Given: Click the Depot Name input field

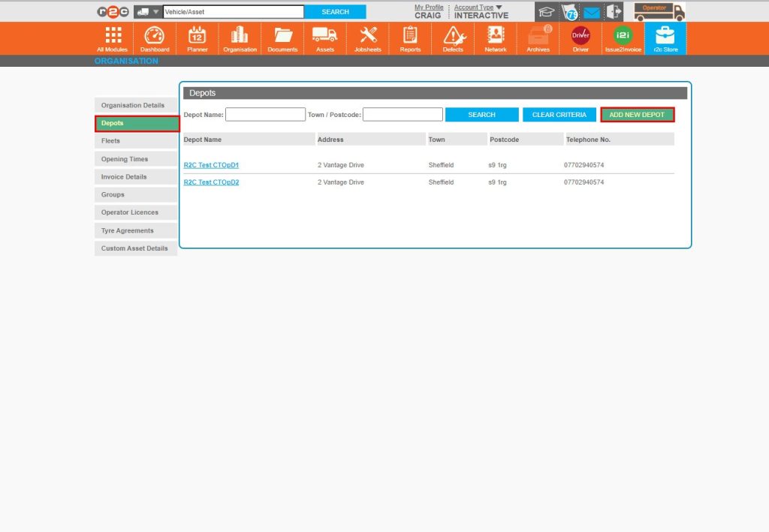Looking at the screenshot, I should pos(265,115).
